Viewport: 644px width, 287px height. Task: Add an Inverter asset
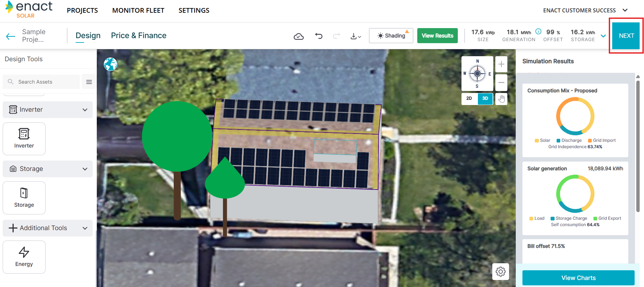tap(24, 138)
